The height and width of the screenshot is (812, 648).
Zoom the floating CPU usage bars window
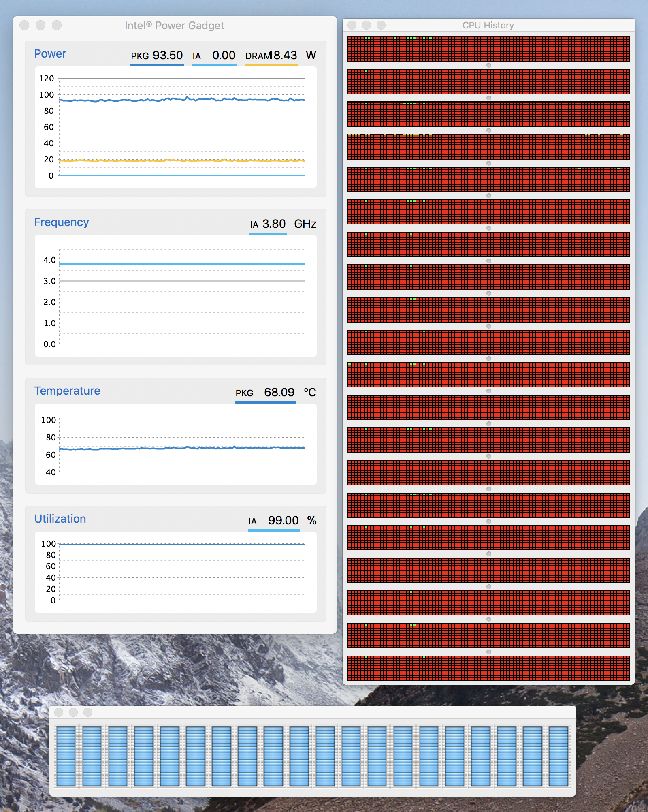[x=88, y=712]
